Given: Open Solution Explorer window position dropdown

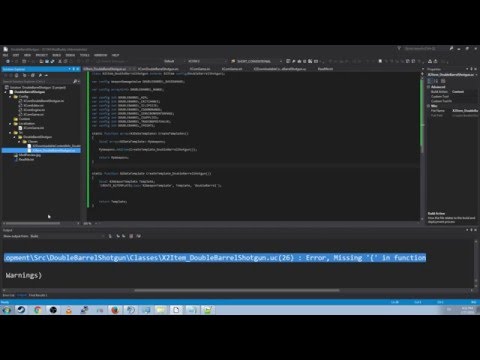Looking at the screenshot, I should (x=69, y=69).
